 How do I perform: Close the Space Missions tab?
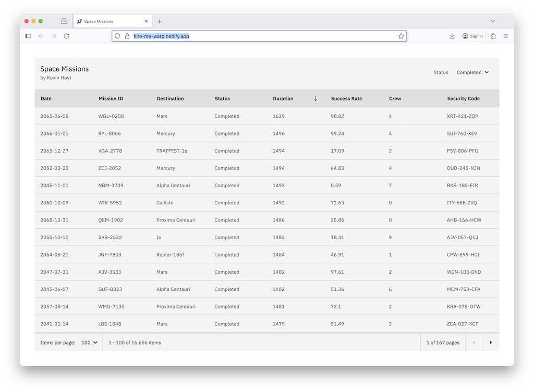[146, 21]
